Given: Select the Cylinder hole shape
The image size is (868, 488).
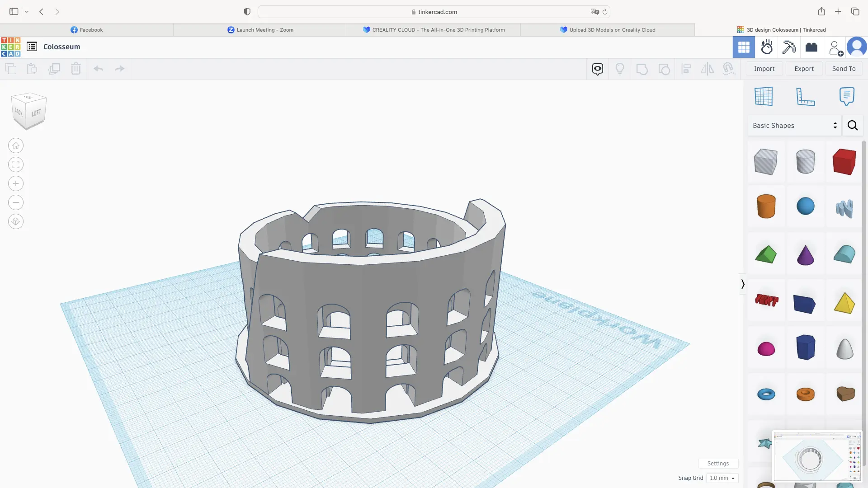Looking at the screenshot, I should 805,162.
